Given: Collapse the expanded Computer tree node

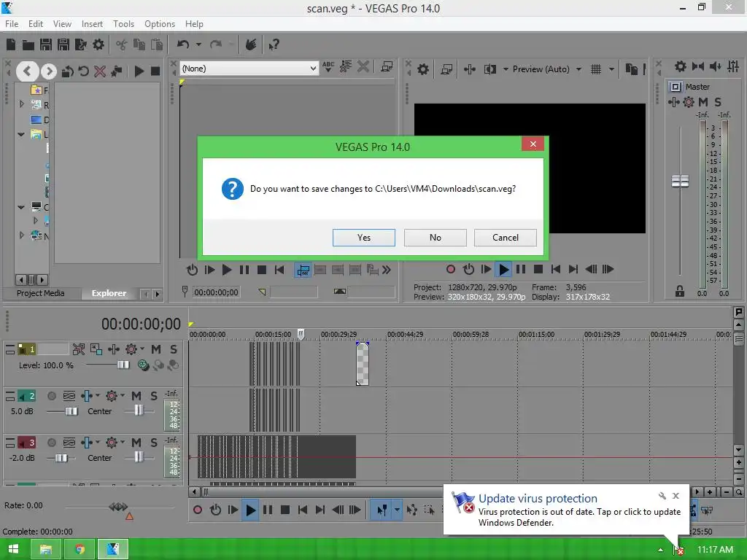Looking at the screenshot, I should coord(21,207).
